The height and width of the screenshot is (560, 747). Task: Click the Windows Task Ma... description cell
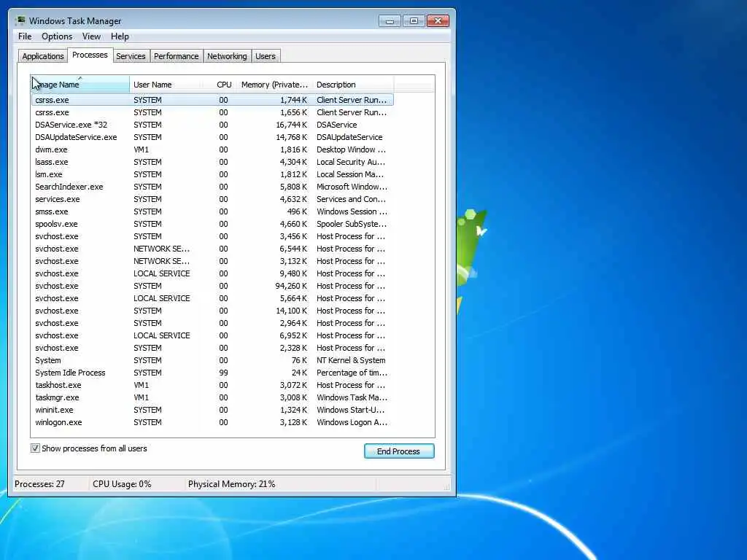(352, 397)
